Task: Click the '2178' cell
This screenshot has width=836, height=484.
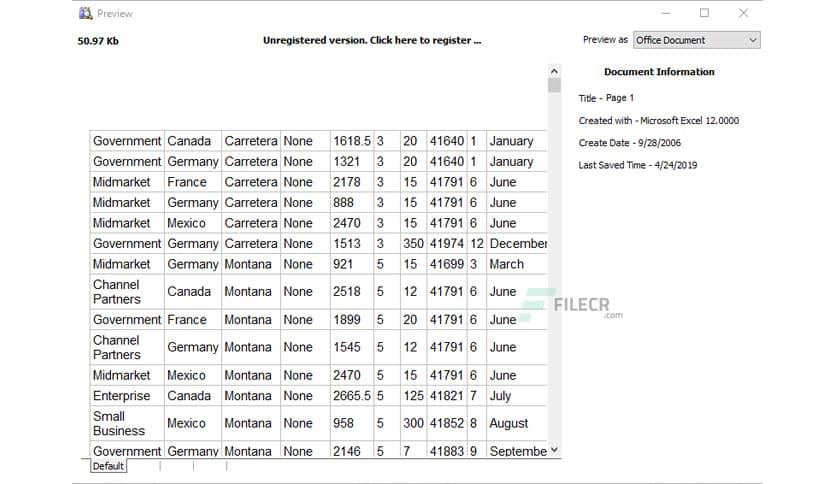Action: point(352,182)
